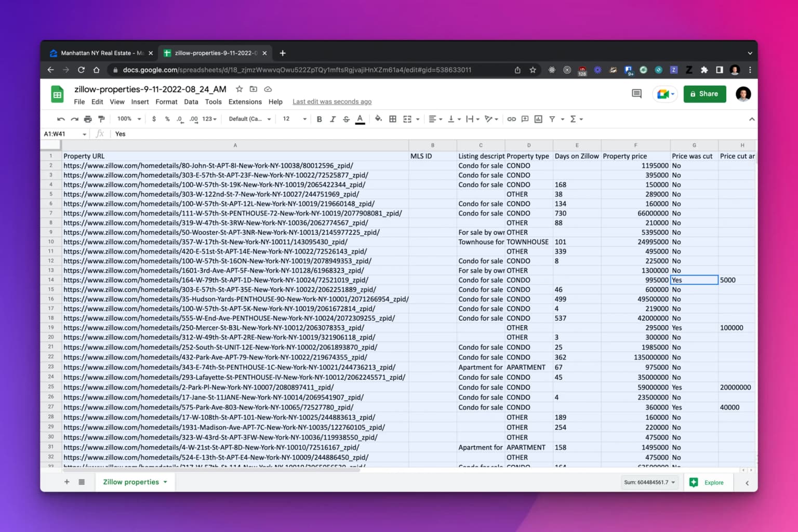
Task: Show all sheets list icon
Action: (x=82, y=482)
